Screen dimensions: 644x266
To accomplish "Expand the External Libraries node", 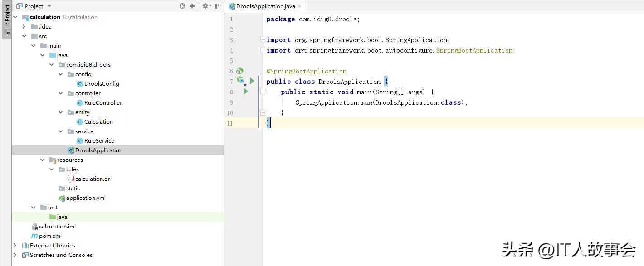I will point(15,245).
